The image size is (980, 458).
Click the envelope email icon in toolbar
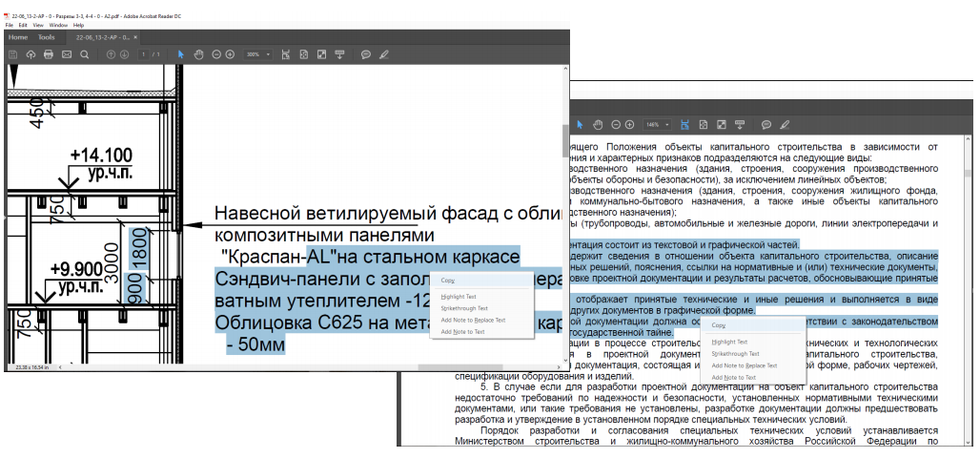pyautogui.click(x=66, y=54)
